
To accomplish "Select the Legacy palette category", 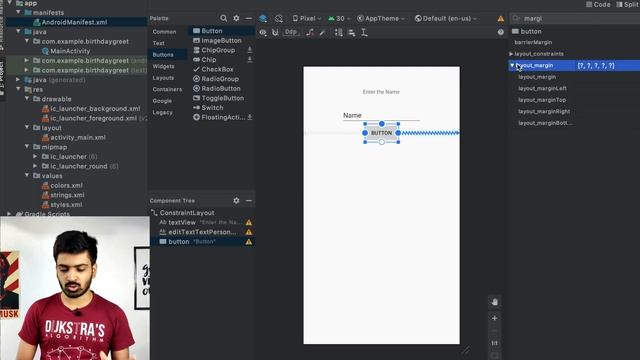I will pos(162,112).
